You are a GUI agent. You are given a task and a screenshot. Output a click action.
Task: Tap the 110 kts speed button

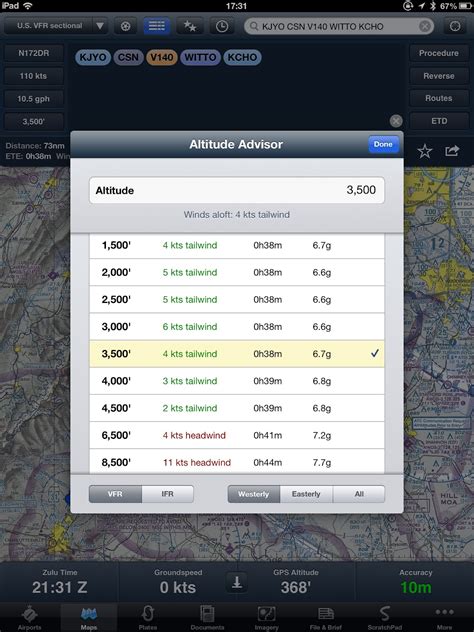(x=34, y=76)
